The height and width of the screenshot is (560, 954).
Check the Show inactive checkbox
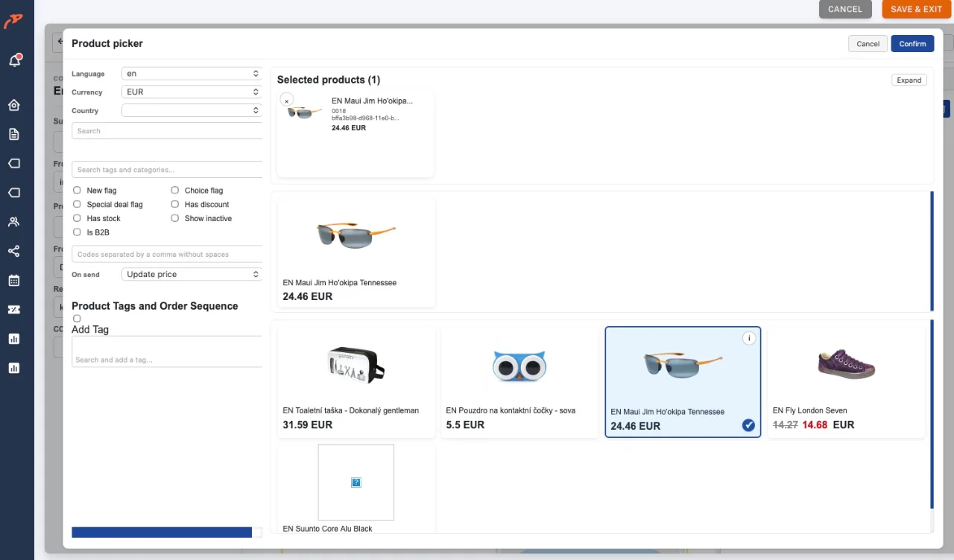coord(175,218)
